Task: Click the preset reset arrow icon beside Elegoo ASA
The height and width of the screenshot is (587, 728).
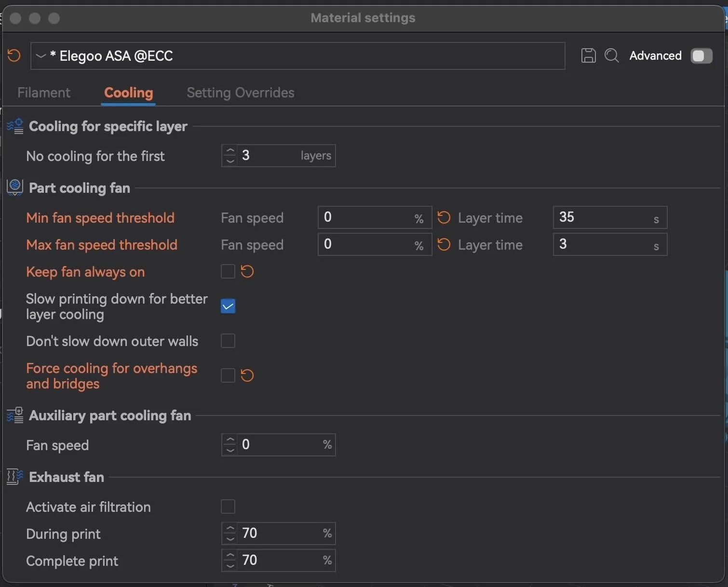Action: [14, 55]
